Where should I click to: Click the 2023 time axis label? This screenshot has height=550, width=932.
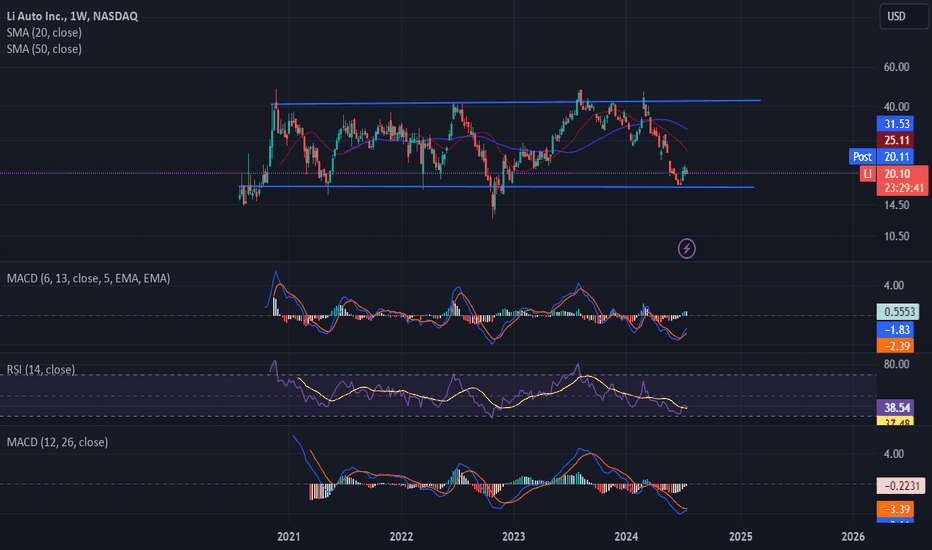[514, 536]
